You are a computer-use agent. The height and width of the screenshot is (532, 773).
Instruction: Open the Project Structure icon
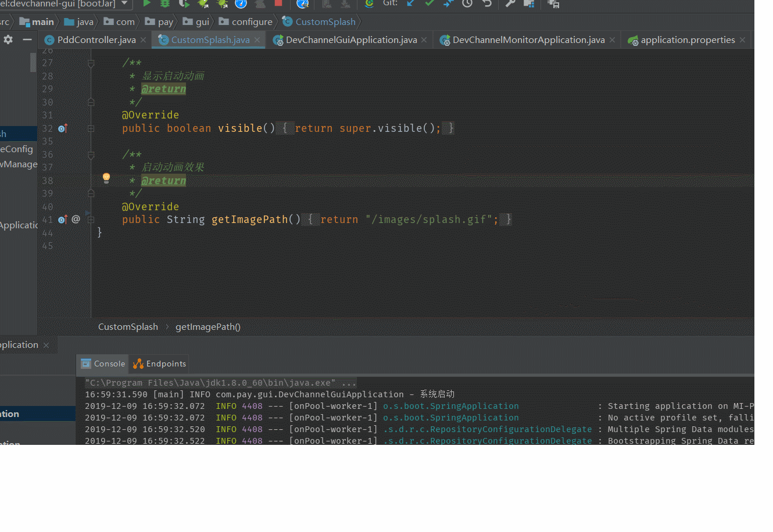(x=529, y=3)
